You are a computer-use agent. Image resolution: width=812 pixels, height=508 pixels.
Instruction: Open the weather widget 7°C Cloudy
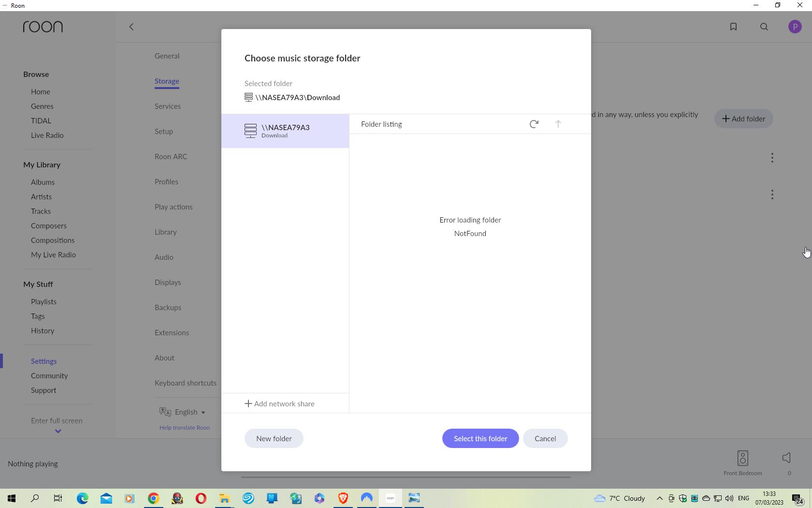[x=620, y=498]
